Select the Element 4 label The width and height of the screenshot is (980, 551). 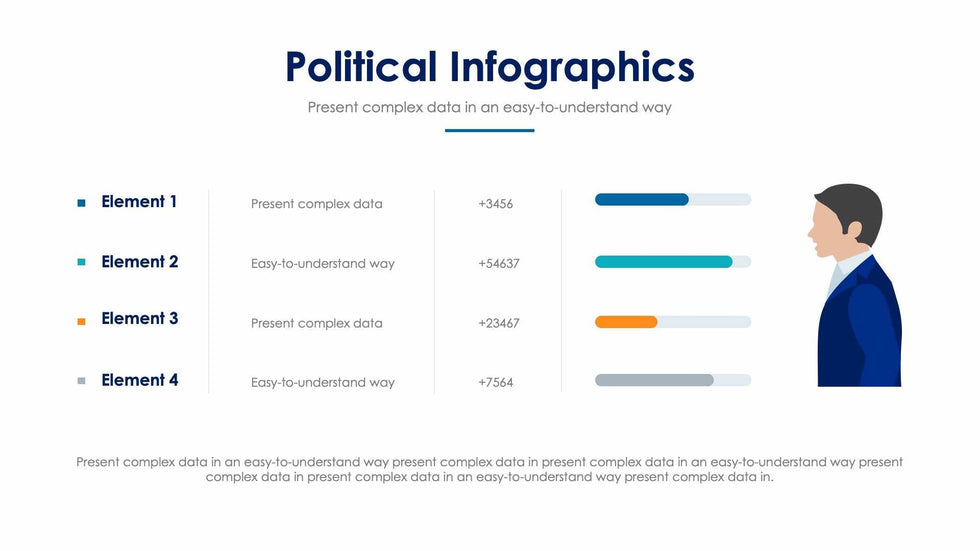[140, 380]
